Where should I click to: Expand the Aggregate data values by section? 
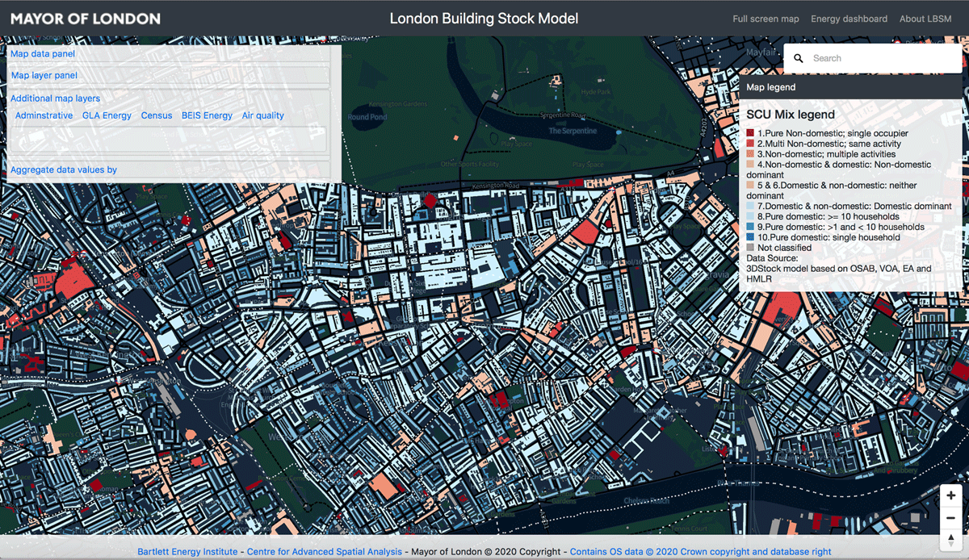point(64,169)
